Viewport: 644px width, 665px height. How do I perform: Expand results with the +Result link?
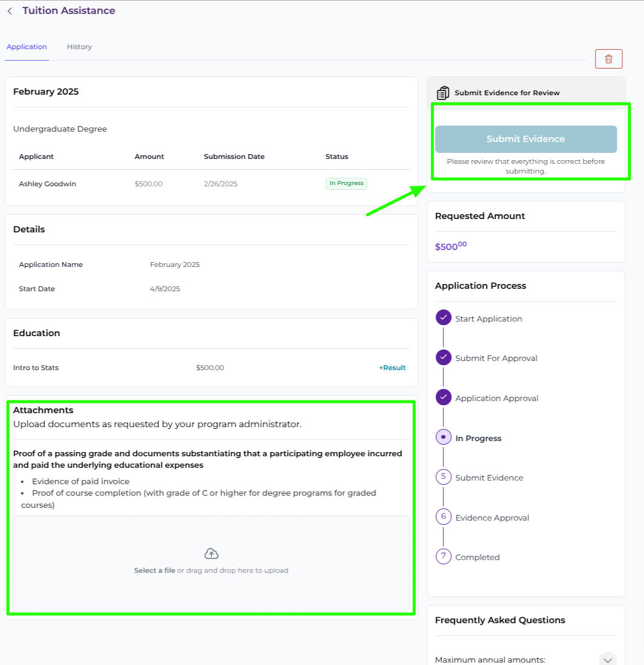point(392,368)
